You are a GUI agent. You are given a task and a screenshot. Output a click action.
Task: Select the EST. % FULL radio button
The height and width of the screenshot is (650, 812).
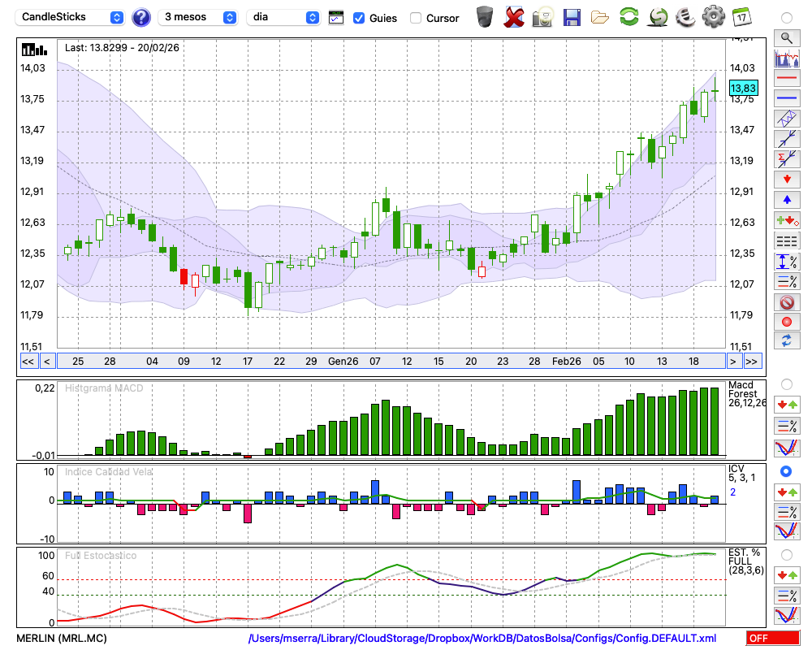coord(786,555)
